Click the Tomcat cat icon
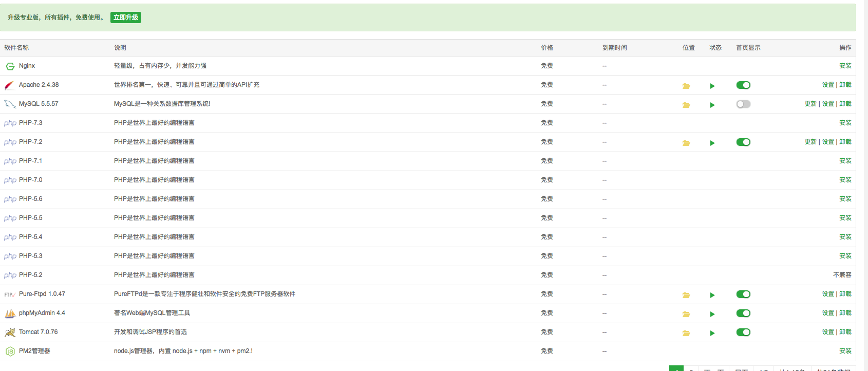Viewport: 868px width, 371px height. 10,332
